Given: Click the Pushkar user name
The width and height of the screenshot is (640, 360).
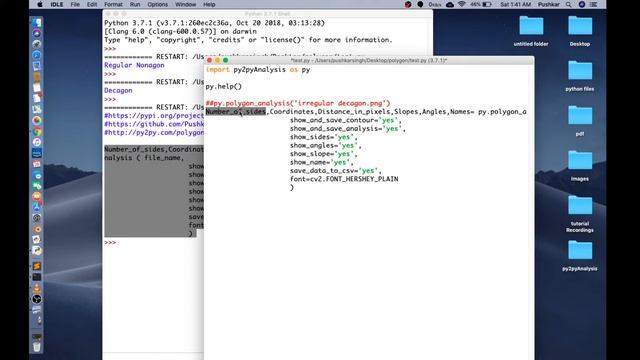Looking at the screenshot, I should click(549, 4).
